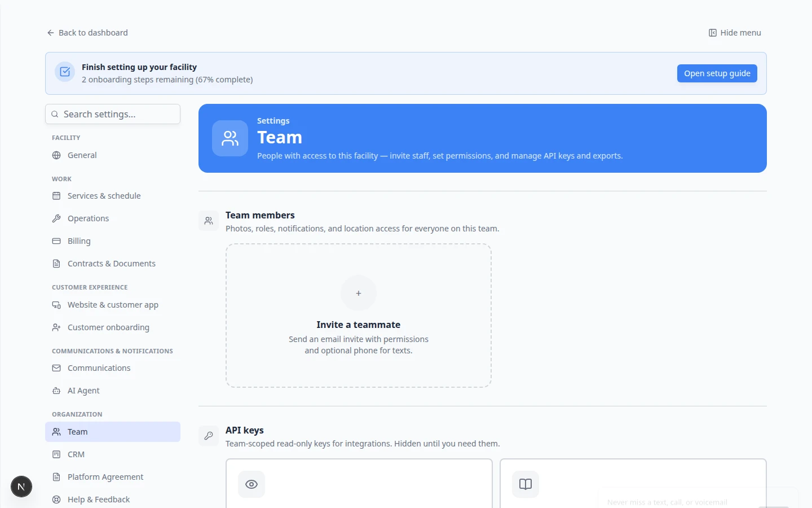Click the Customer onboarding person-plus icon
This screenshot has height=508, width=812.
point(56,327)
